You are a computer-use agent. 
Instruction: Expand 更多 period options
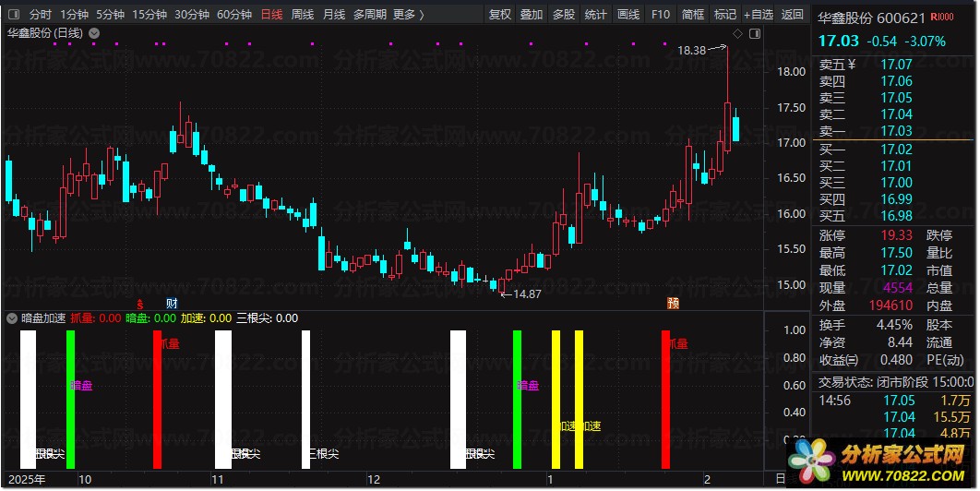(409, 14)
